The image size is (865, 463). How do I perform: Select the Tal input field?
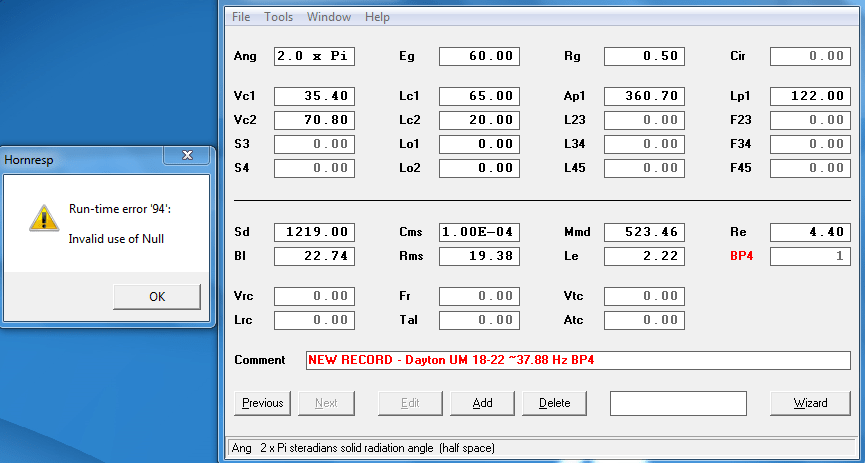[x=479, y=321]
